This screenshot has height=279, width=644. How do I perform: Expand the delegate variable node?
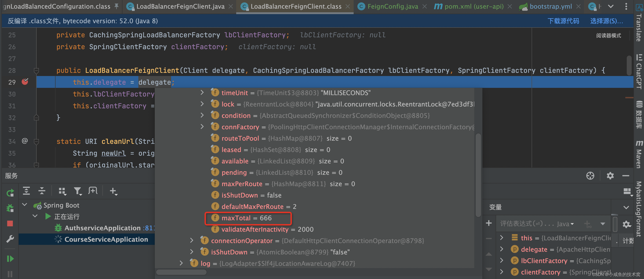pyautogui.click(x=501, y=249)
